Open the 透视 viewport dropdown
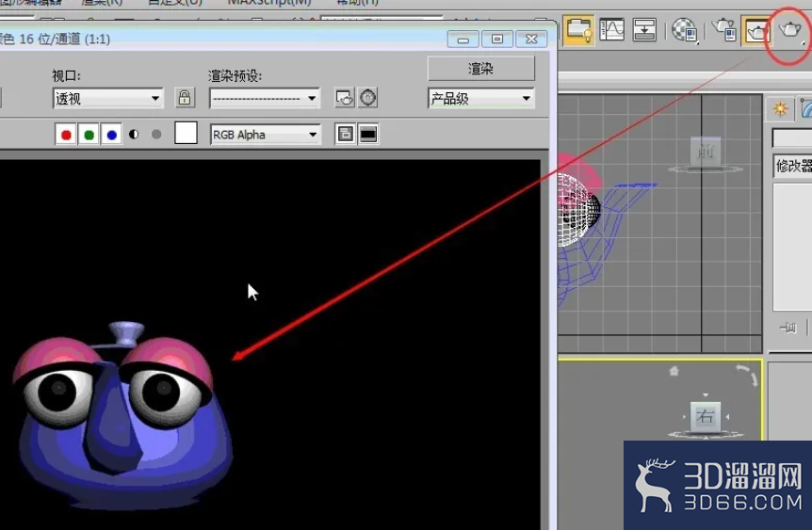This screenshot has height=530, width=812. [108, 98]
